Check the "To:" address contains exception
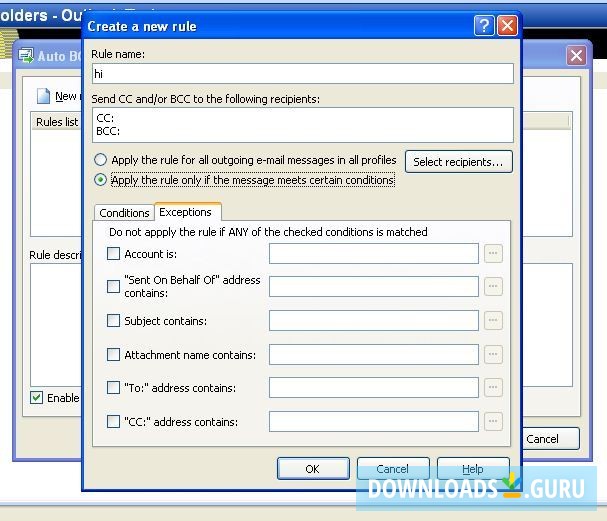This screenshot has width=607, height=521. click(113, 387)
